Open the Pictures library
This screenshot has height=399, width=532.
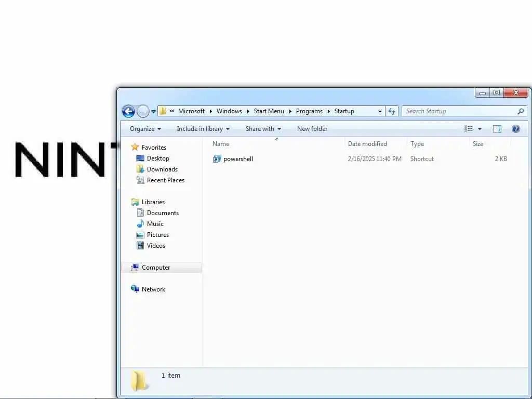coord(158,234)
